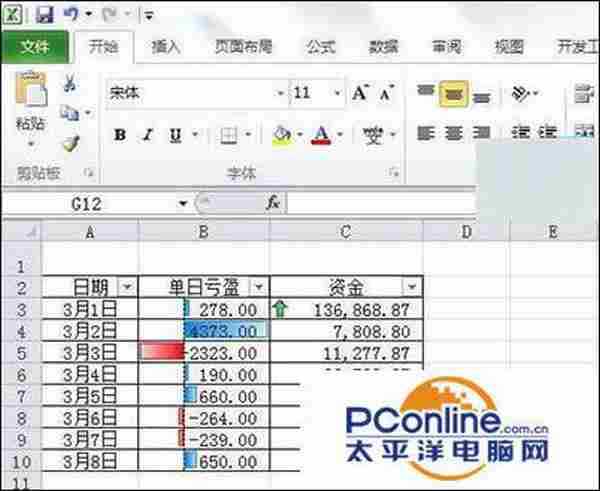Image resolution: width=600 pixels, height=491 pixels.
Task: Click the Format Painter brush icon
Action: point(72,144)
